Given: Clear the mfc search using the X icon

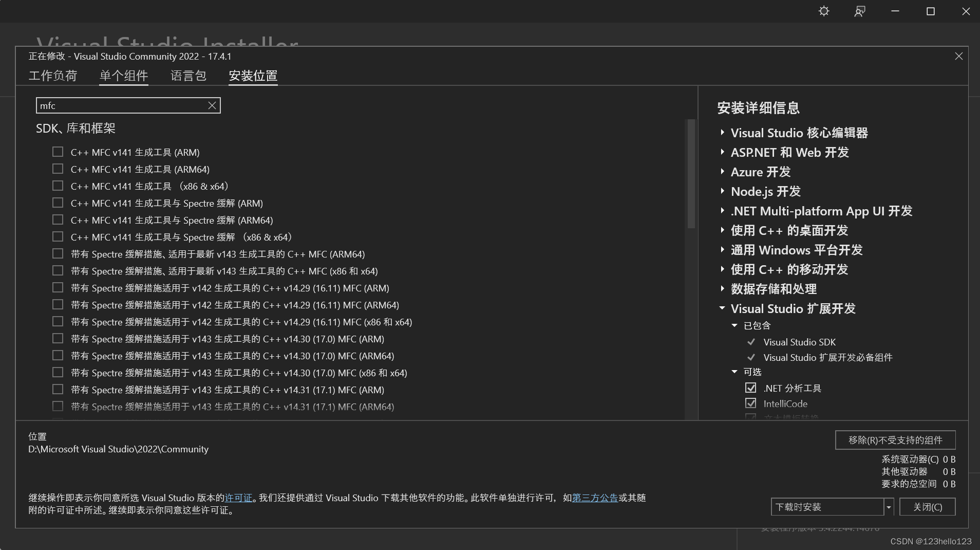Looking at the screenshot, I should tap(212, 105).
